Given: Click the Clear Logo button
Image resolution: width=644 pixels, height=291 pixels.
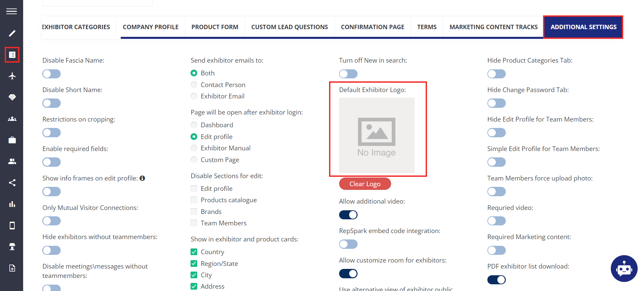Looking at the screenshot, I should click(365, 184).
